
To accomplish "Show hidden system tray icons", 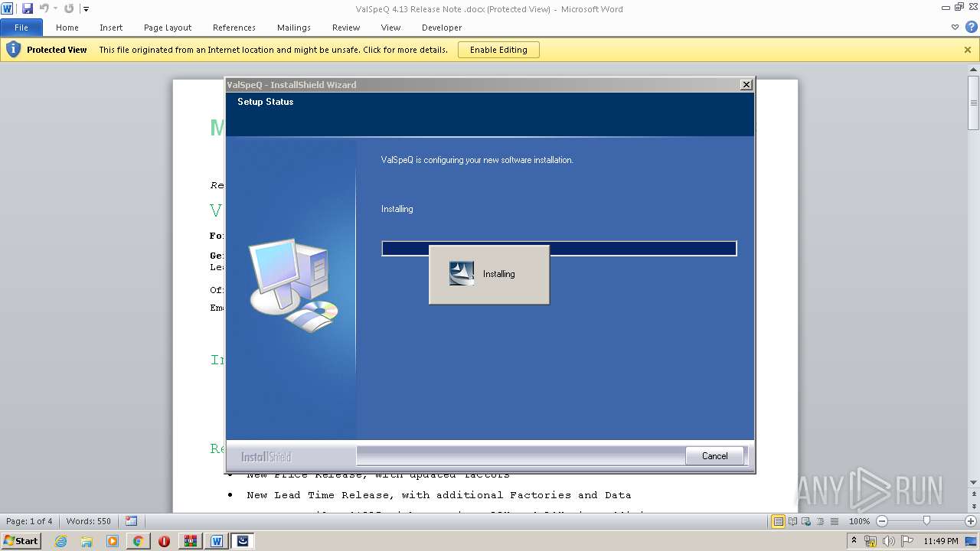I will [854, 541].
